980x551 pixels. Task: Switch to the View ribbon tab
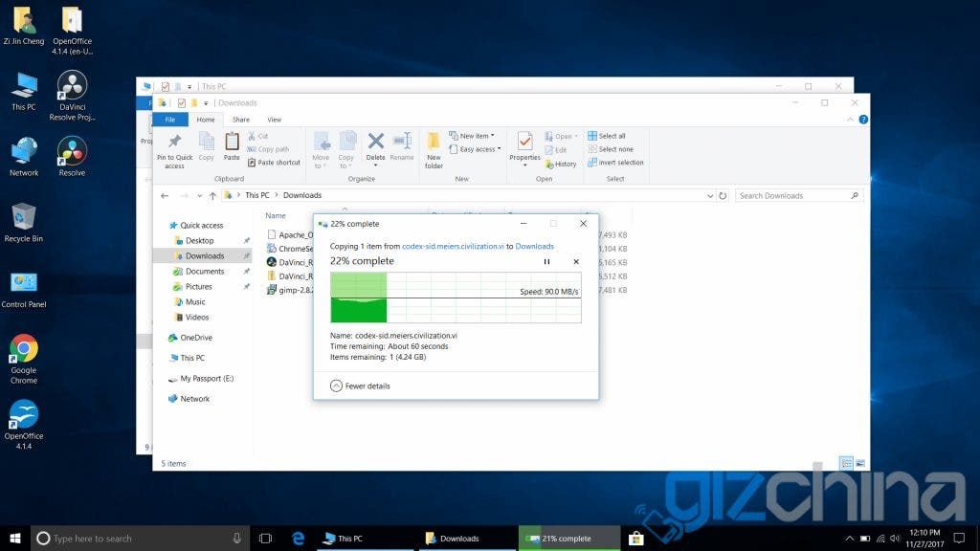click(275, 120)
